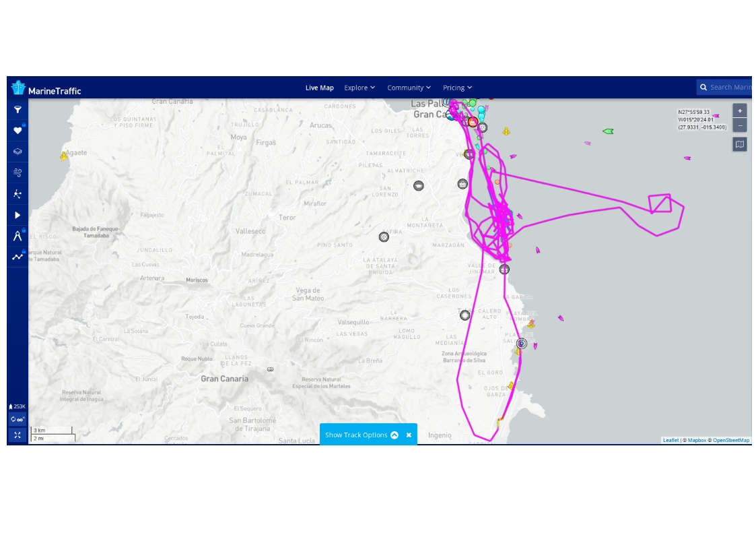Open the density maps network icon

[18, 194]
